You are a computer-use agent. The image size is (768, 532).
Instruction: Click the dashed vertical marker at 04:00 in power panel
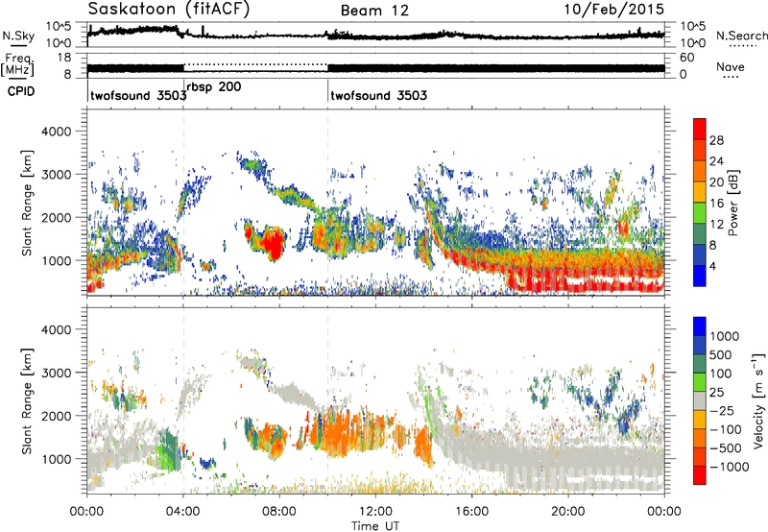click(183, 202)
